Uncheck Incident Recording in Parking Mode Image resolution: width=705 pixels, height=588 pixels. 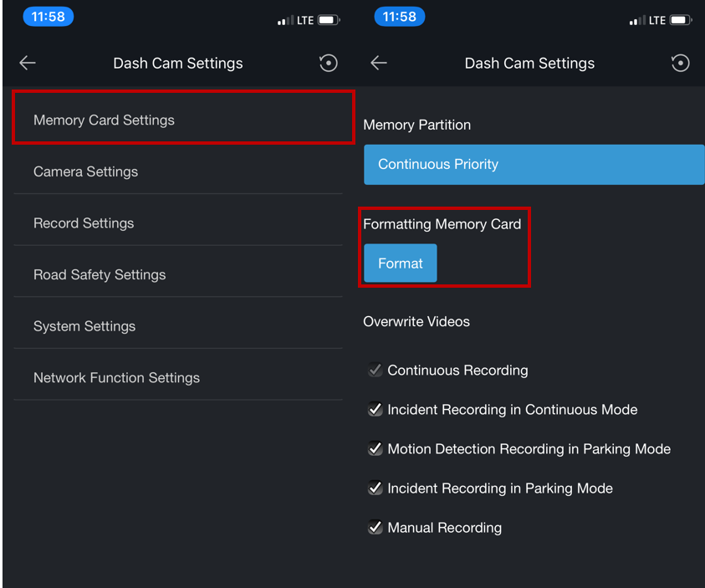click(x=375, y=488)
